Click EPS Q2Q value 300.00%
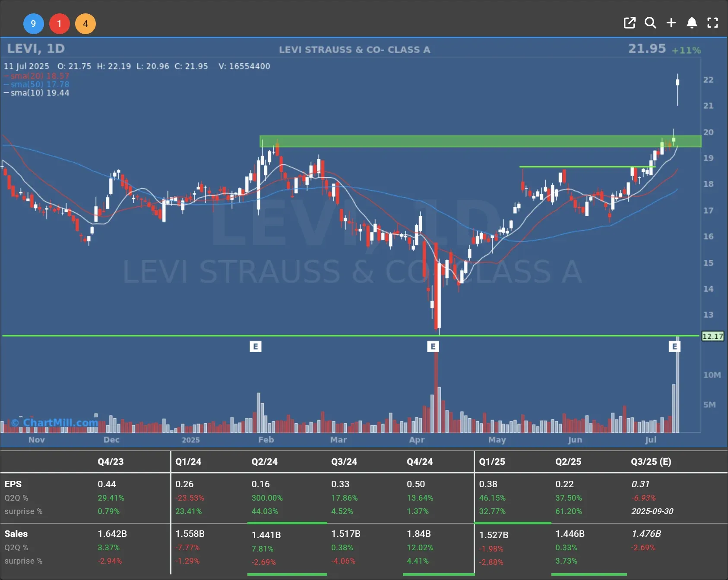 click(x=267, y=498)
